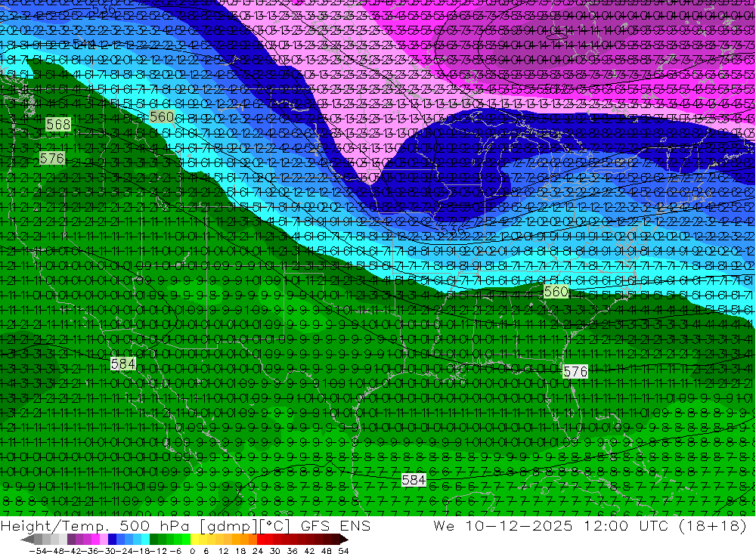Click the 584 label over the Gulf waters
The width and height of the screenshot is (756, 554).
click(414, 480)
